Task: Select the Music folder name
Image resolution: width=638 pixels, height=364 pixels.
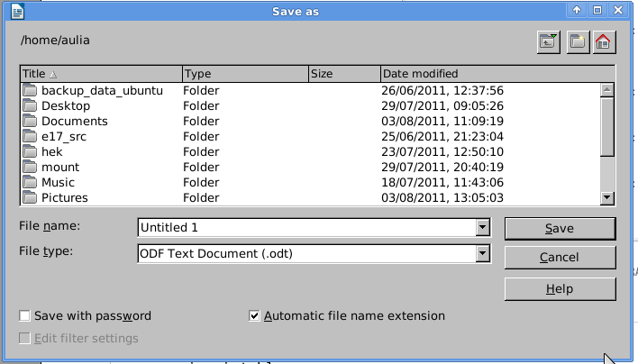Action: pyautogui.click(x=58, y=182)
